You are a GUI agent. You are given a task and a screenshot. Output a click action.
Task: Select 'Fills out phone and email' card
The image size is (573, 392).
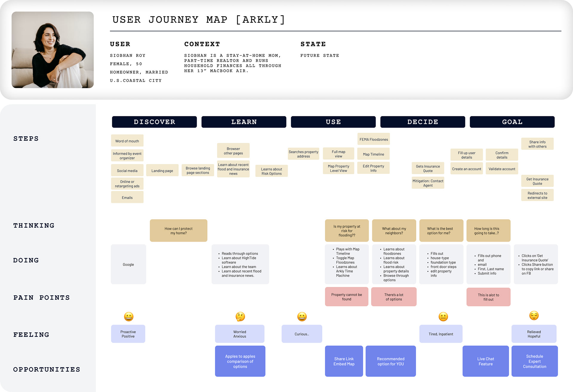pos(488,264)
